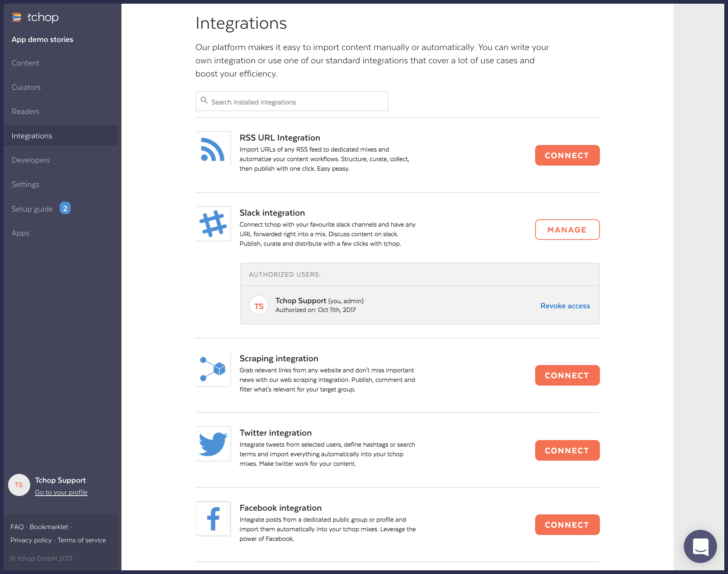Connect the RSS URL Integration
This screenshot has height=574, width=728.
coord(567,155)
